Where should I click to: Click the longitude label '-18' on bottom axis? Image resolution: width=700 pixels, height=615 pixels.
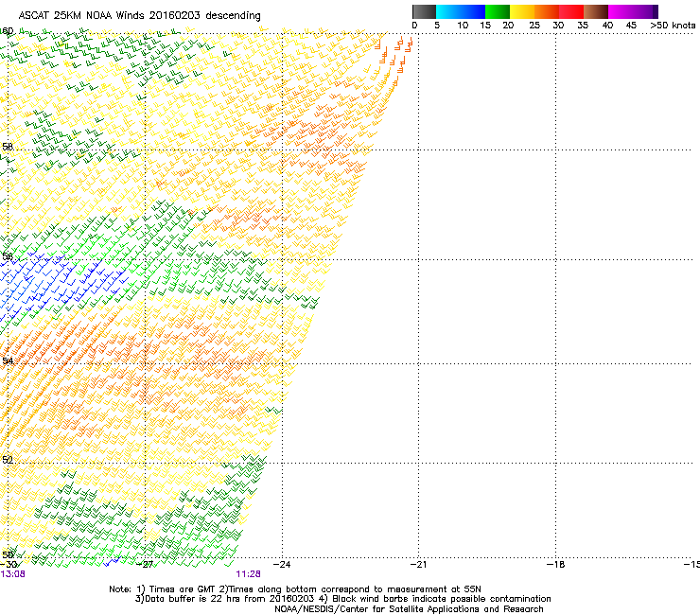click(x=556, y=565)
